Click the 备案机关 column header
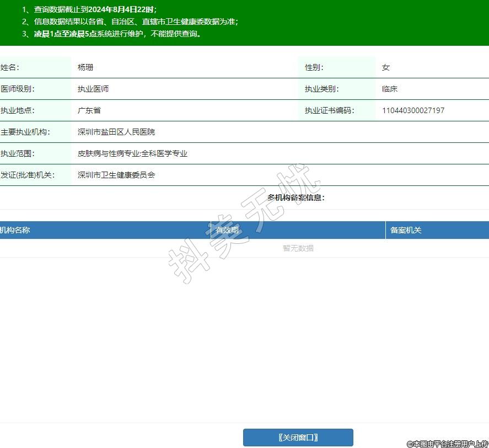The height and width of the screenshot is (448, 489). click(x=406, y=230)
